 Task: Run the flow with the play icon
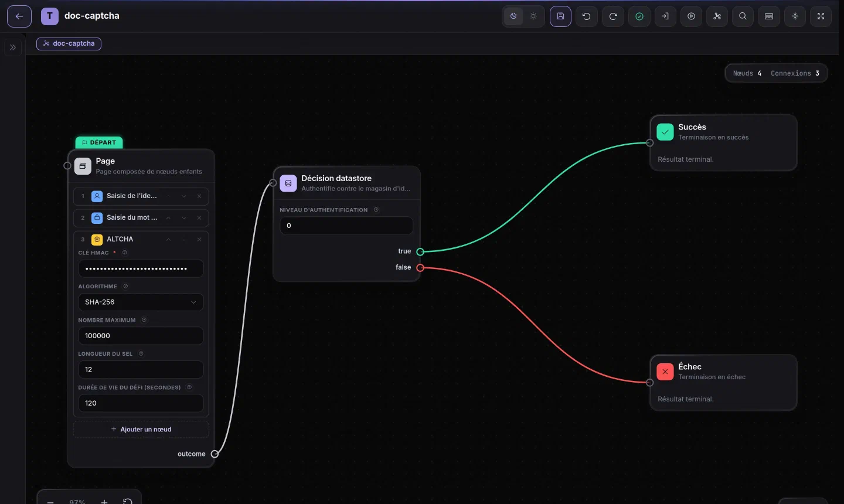click(692, 16)
